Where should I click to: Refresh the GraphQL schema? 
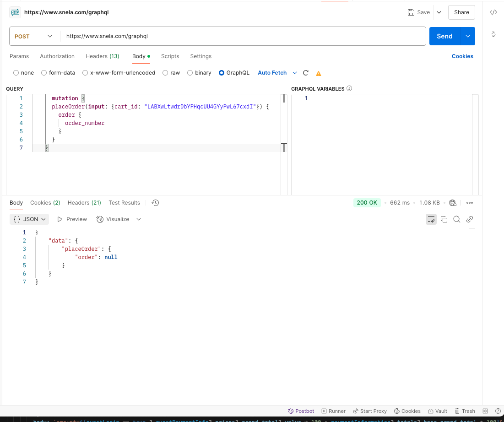305,72
